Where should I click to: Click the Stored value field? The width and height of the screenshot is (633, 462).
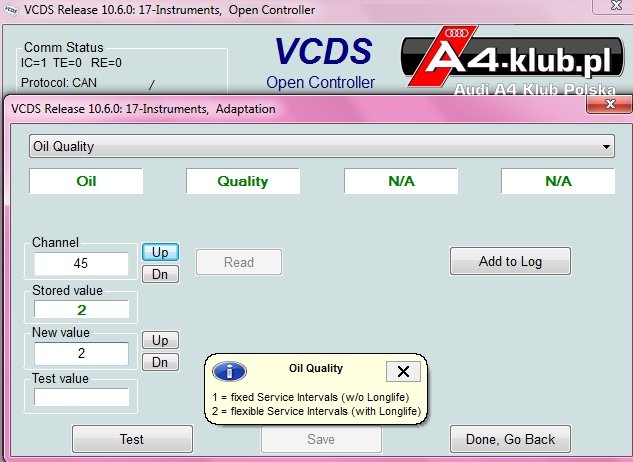click(x=81, y=310)
